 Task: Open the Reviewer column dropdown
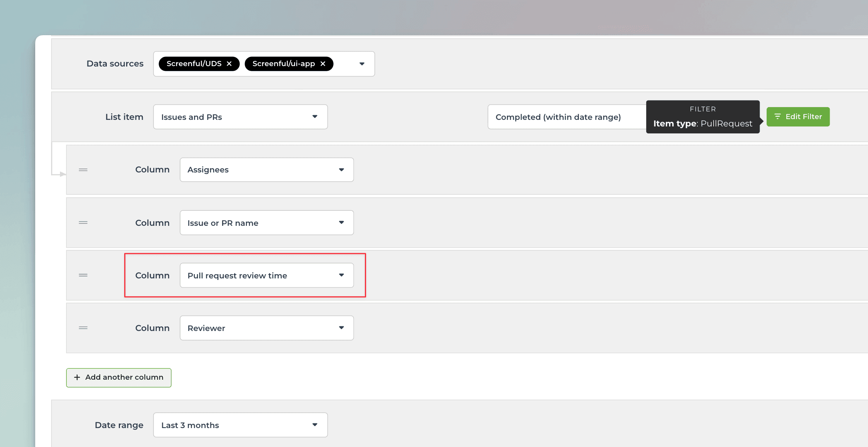tap(267, 328)
